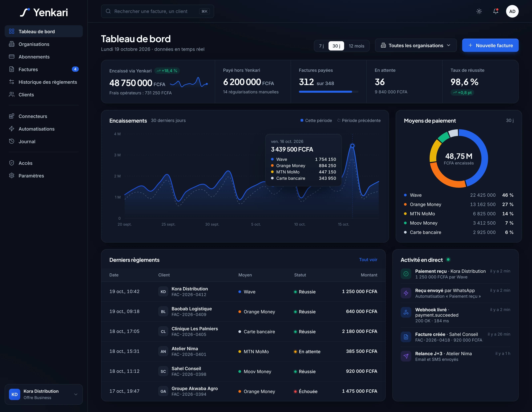Open Groupe Akwaba Agro payment row
Image resolution: width=532 pixels, height=412 pixels.
point(243,391)
